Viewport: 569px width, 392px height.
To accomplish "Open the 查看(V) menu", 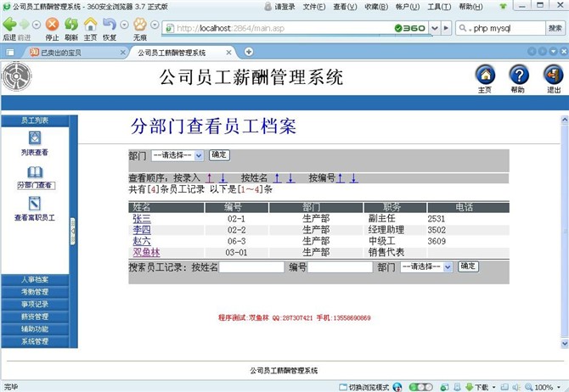I will click(345, 7).
